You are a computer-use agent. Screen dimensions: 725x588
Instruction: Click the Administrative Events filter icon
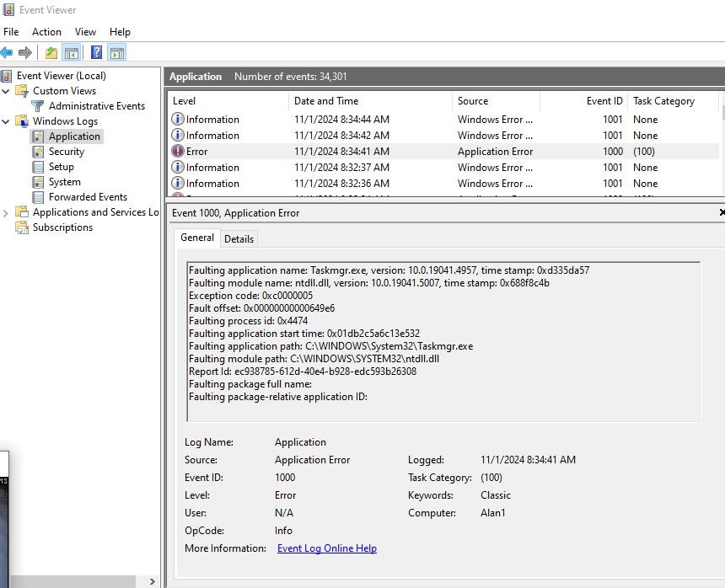click(x=37, y=106)
